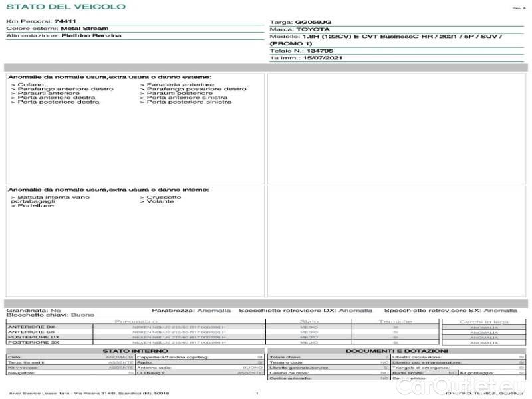
Task: Click the 'Libretto garanzia/service:' label
Action: pyautogui.click(x=299, y=368)
